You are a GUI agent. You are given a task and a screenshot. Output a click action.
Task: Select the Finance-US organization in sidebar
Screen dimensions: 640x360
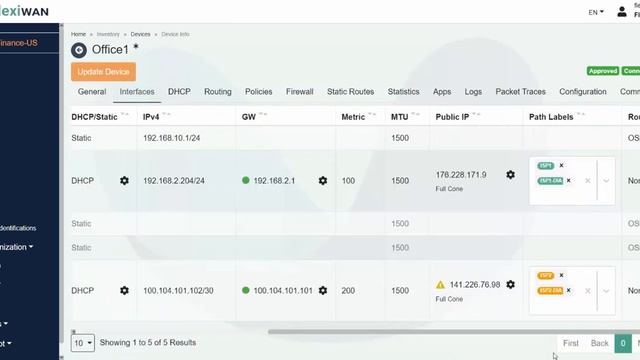pyautogui.click(x=19, y=43)
